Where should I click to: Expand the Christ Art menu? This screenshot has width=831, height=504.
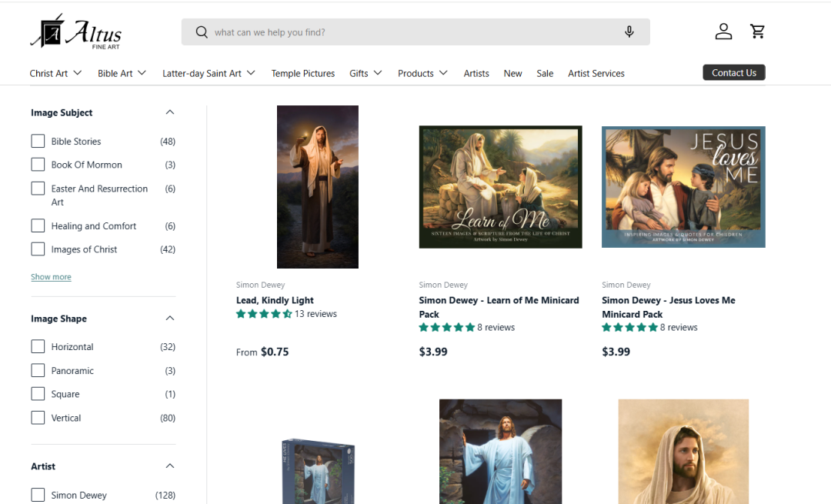(x=55, y=73)
